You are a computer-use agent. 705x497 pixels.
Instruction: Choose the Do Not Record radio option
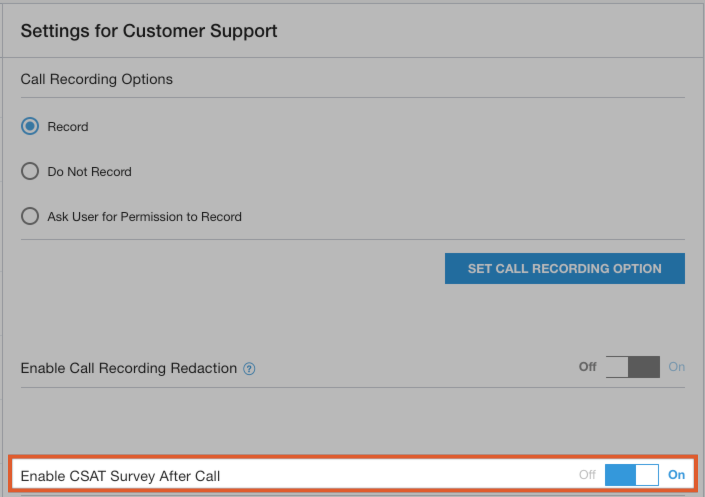point(30,172)
